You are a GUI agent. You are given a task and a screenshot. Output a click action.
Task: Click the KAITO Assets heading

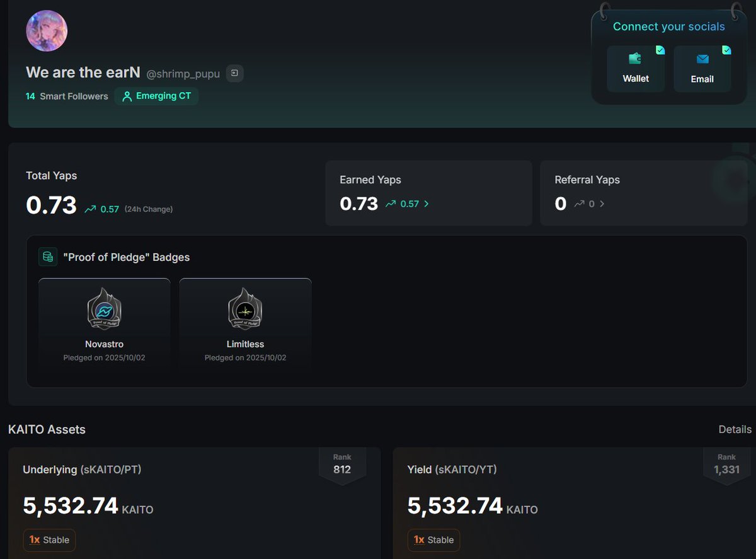tap(47, 429)
